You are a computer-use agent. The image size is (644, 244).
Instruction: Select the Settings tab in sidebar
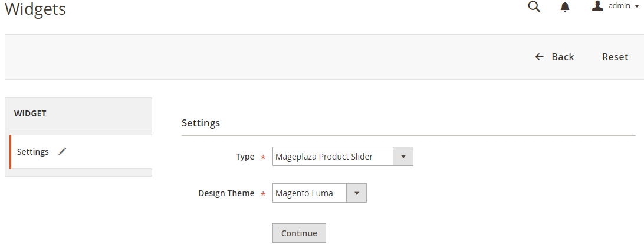click(33, 152)
